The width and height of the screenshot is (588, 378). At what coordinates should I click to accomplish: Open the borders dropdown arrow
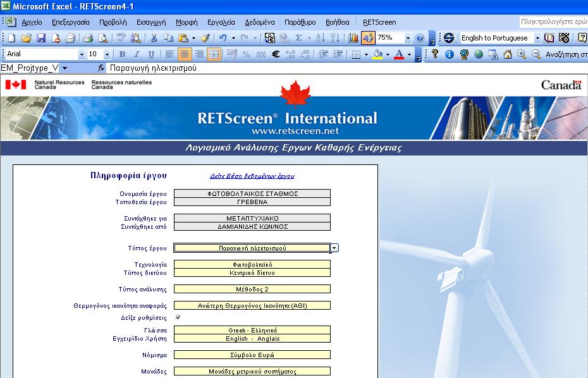coord(366,54)
